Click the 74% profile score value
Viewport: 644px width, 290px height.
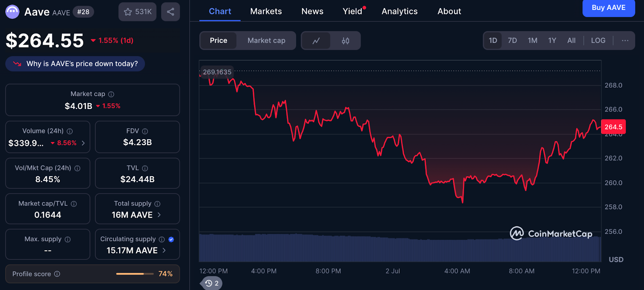[165, 274]
